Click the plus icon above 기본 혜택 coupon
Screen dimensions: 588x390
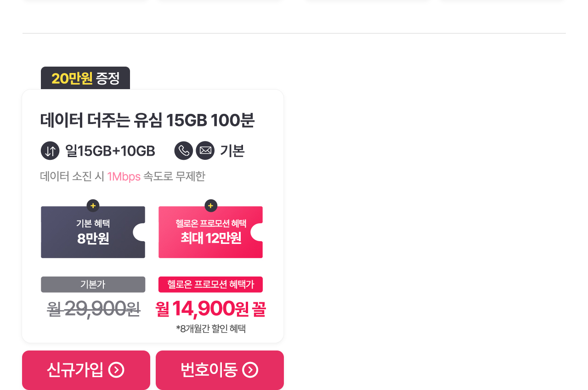[x=93, y=206]
